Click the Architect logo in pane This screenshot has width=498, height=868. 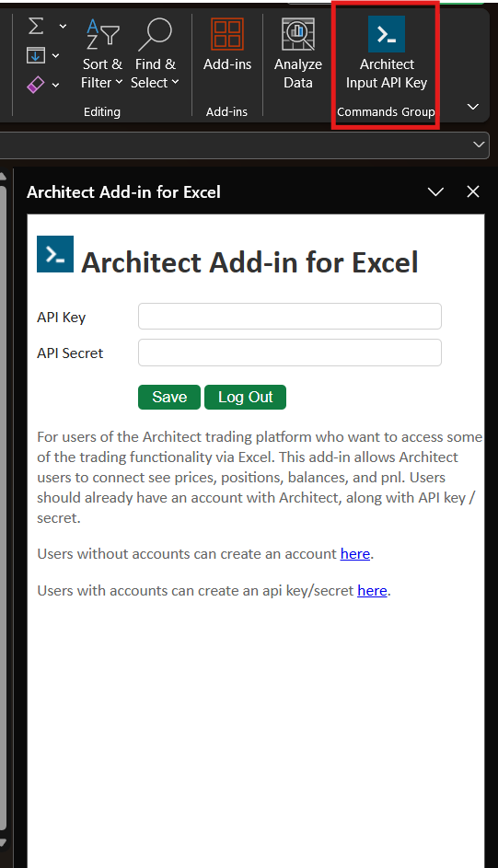pyautogui.click(x=55, y=254)
